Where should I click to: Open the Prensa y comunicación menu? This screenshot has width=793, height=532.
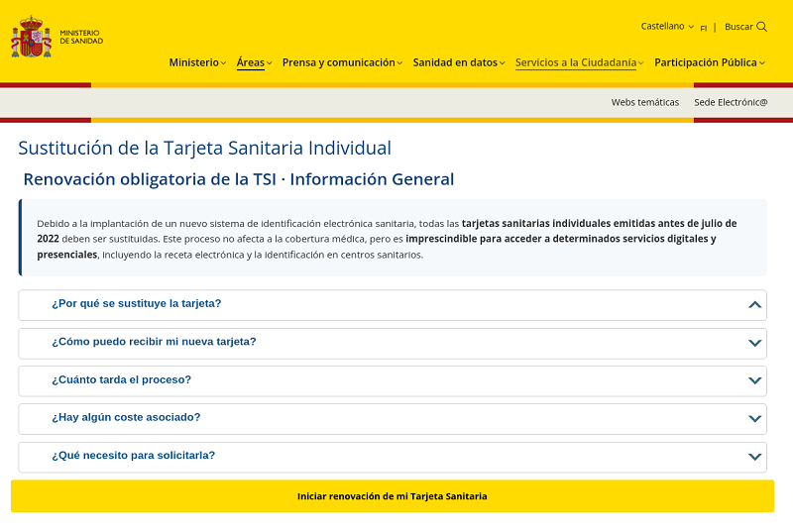tap(342, 62)
